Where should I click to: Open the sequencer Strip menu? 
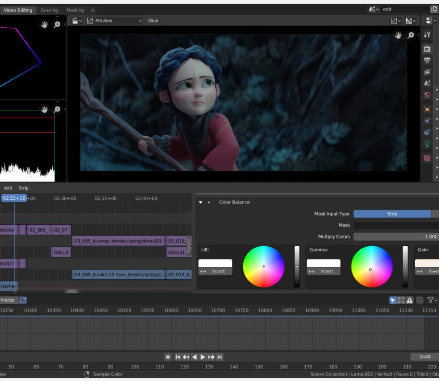click(23, 188)
